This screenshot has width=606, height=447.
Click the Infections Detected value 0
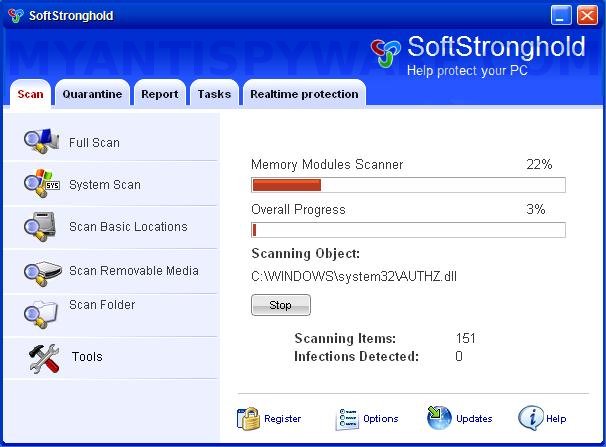pos(459,356)
